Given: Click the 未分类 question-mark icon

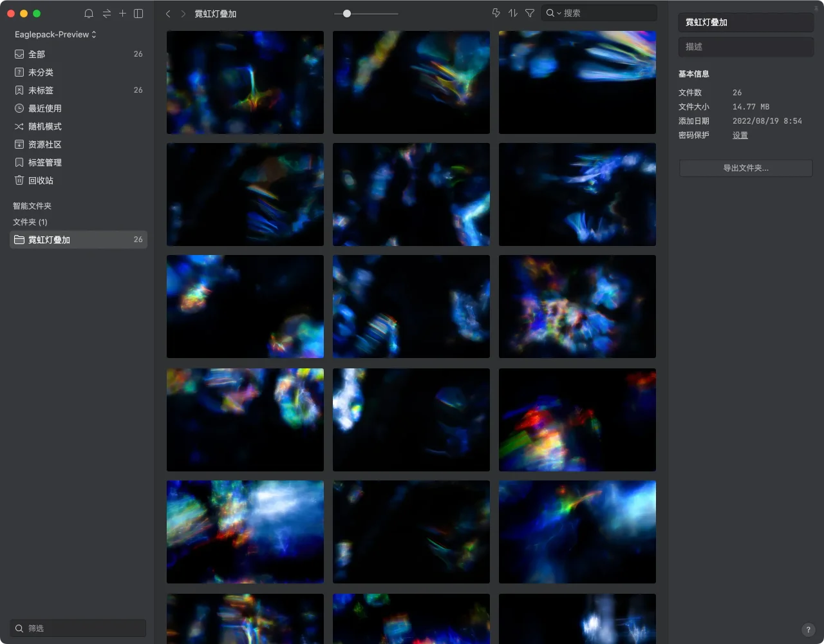Looking at the screenshot, I should click(x=19, y=72).
